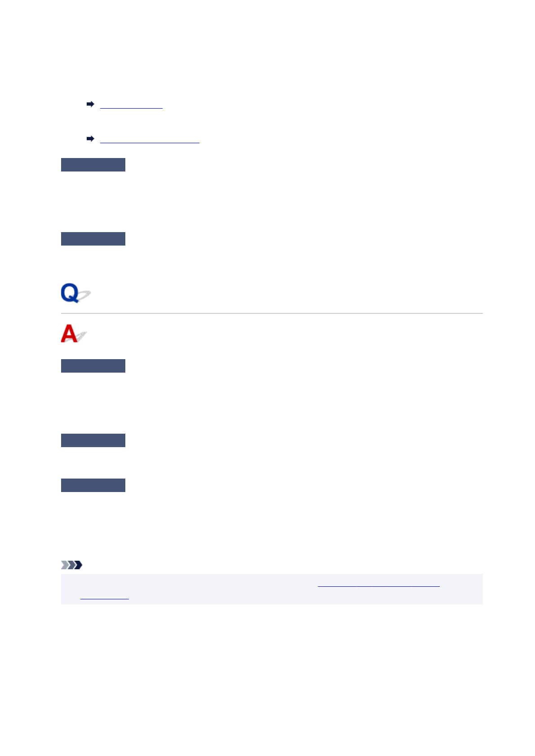Follow the short link on the note box's second line
The width and height of the screenshot is (535, 756).
click(x=104, y=598)
